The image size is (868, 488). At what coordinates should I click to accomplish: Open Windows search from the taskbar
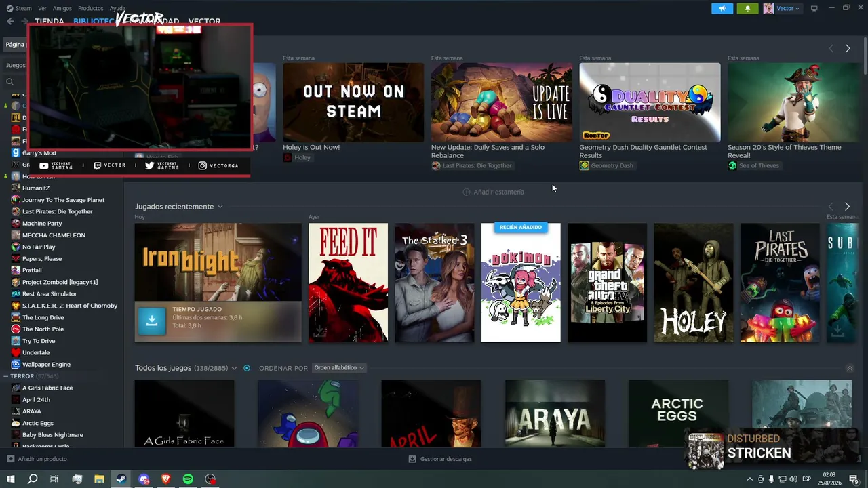(33, 479)
